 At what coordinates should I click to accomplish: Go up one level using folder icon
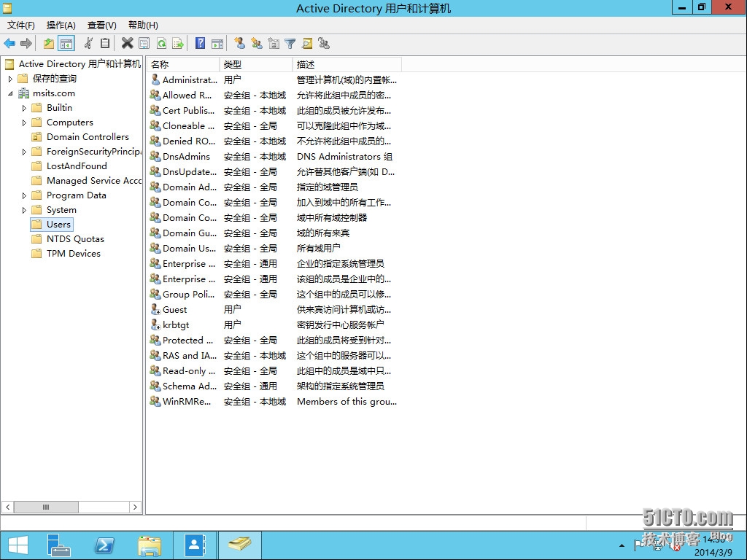pyautogui.click(x=49, y=44)
